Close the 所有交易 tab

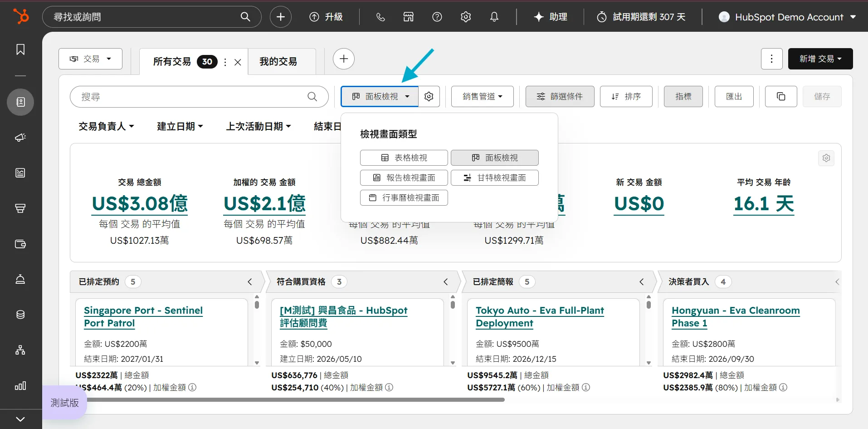tap(238, 62)
